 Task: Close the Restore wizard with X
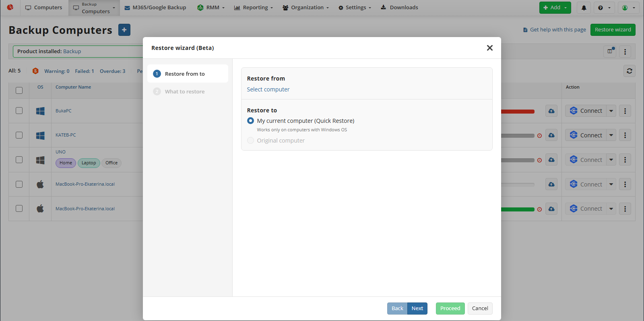click(489, 48)
